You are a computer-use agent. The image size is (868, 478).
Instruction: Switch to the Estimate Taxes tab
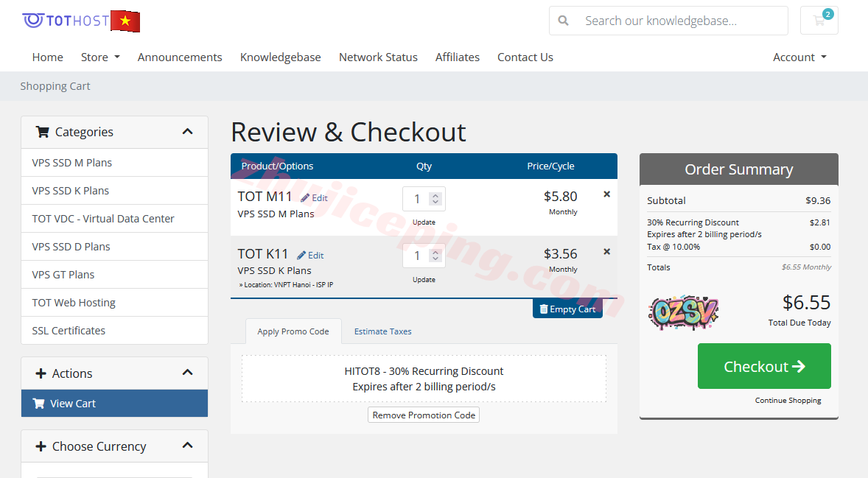point(382,331)
